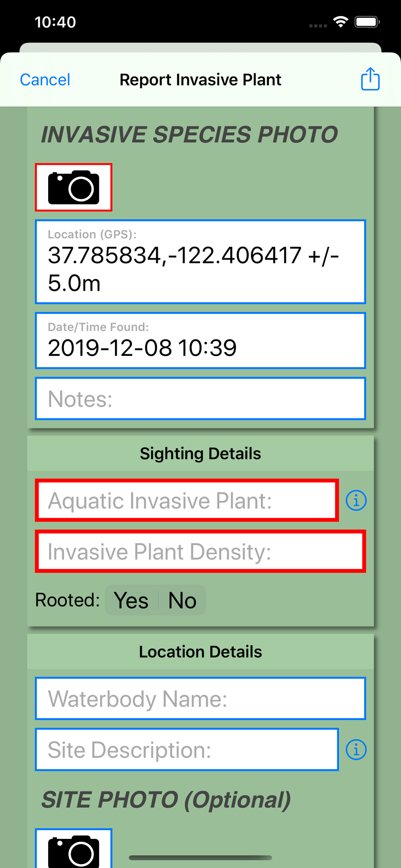This screenshot has width=401, height=868.
Task: Tap the Notes input field
Action: coord(200,398)
